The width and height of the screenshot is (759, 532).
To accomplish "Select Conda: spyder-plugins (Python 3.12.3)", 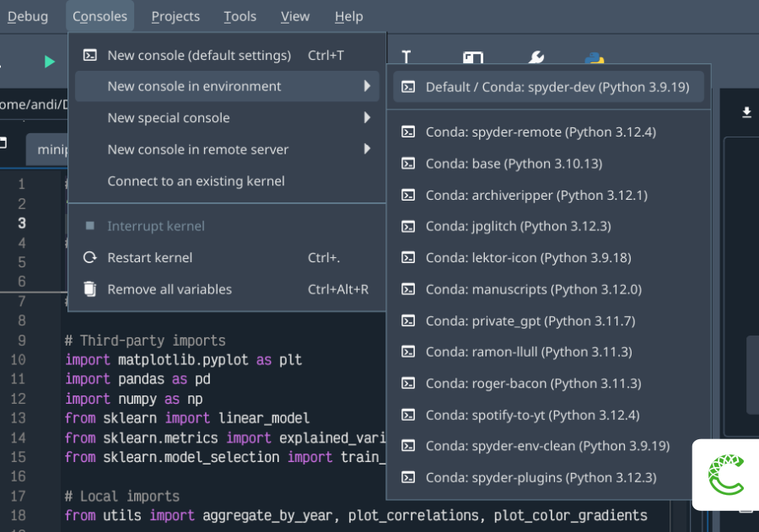I will coord(548,477).
